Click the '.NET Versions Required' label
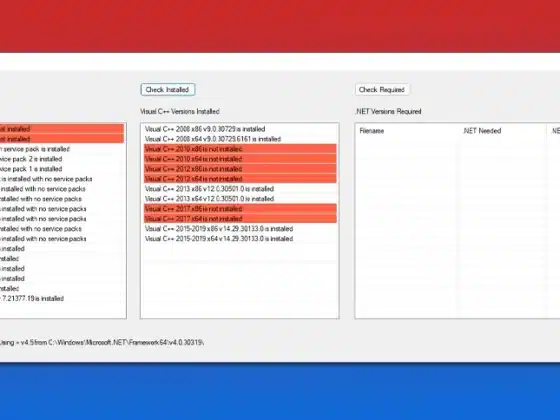Viewport: 560px width, 420px height. pos(388,111)
